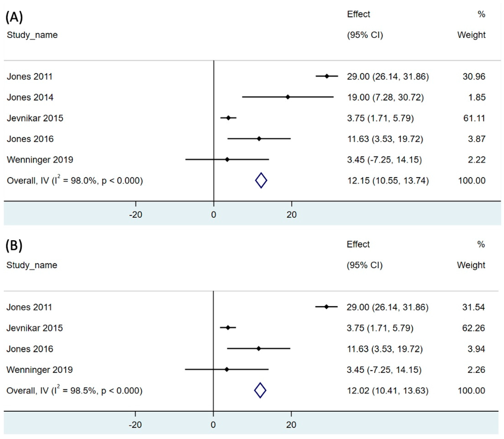This screenshot has height=439, width=504.
Task: Click Wenninger 2019 study name in panel A
Action: pyautogui.click(x=40, y=160)
